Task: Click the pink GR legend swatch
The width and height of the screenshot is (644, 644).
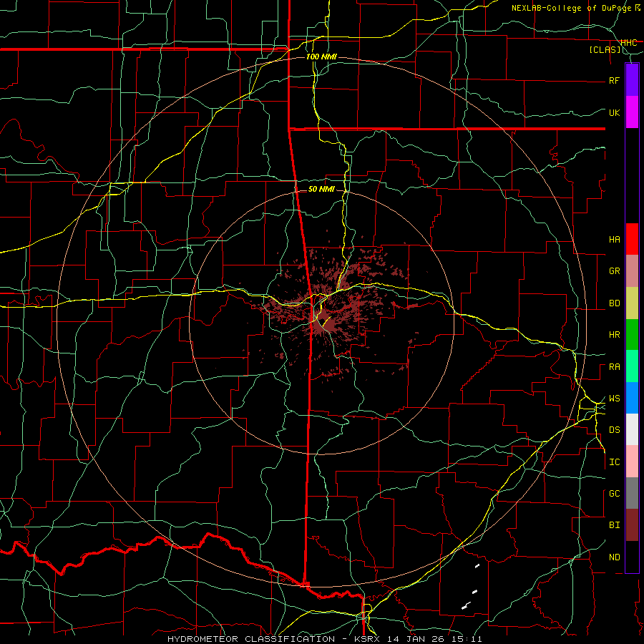Action: pyautogui.click(x=632, y=271)
